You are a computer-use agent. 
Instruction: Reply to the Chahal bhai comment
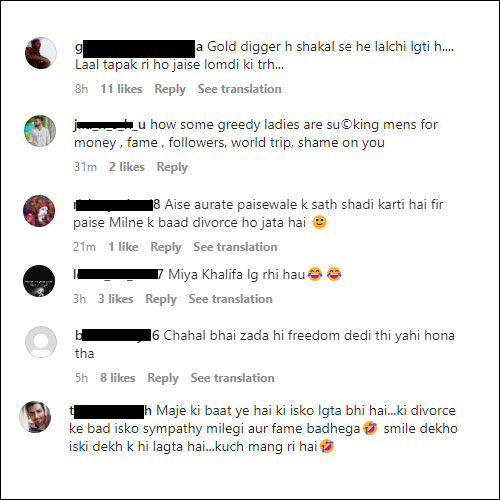pos(163,378)
